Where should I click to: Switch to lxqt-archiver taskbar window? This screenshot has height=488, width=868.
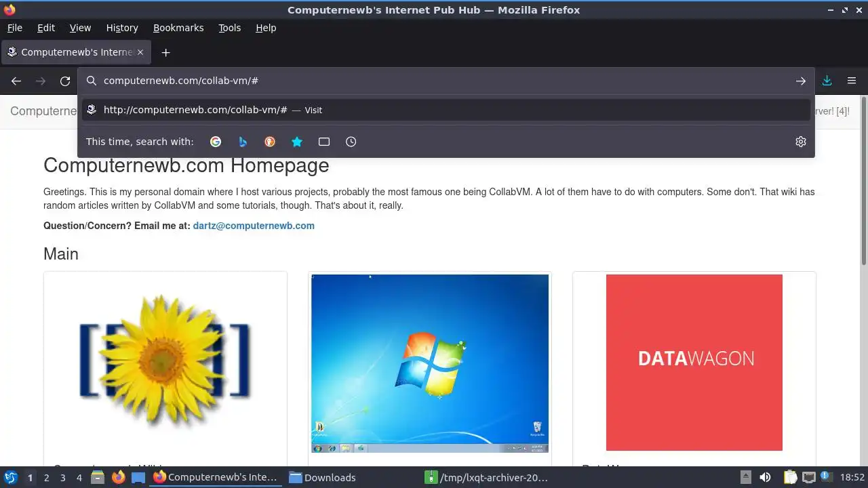tap(487, 477)
